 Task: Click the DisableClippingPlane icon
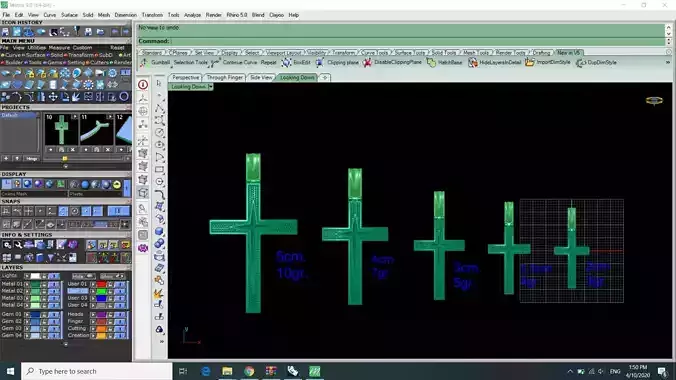click(x=367, y=63)
